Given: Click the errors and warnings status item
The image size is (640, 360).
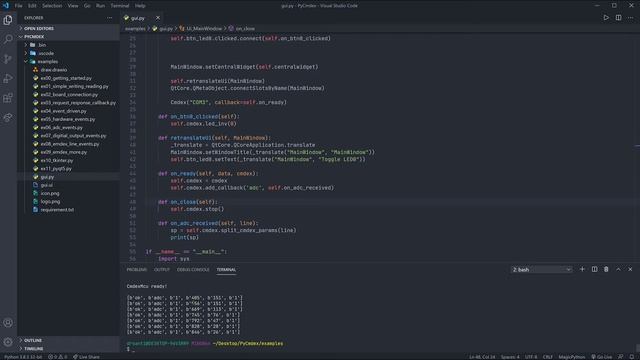Looking at the screenshot, I should click(x=58, y=357).
